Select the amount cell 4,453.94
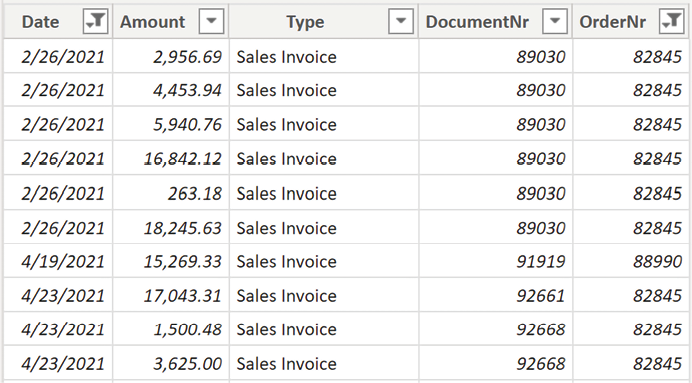Viewport: 692px width, 383px height. tap(171, 90)
